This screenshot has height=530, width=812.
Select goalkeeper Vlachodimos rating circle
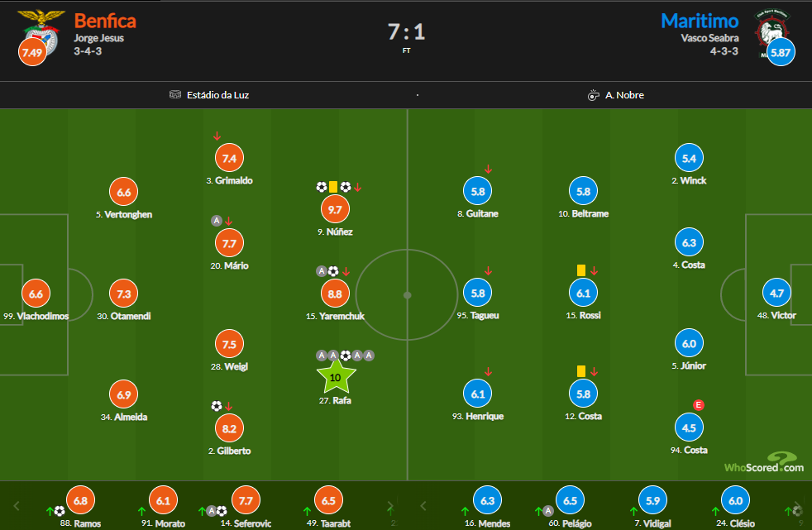click(36, 294)
